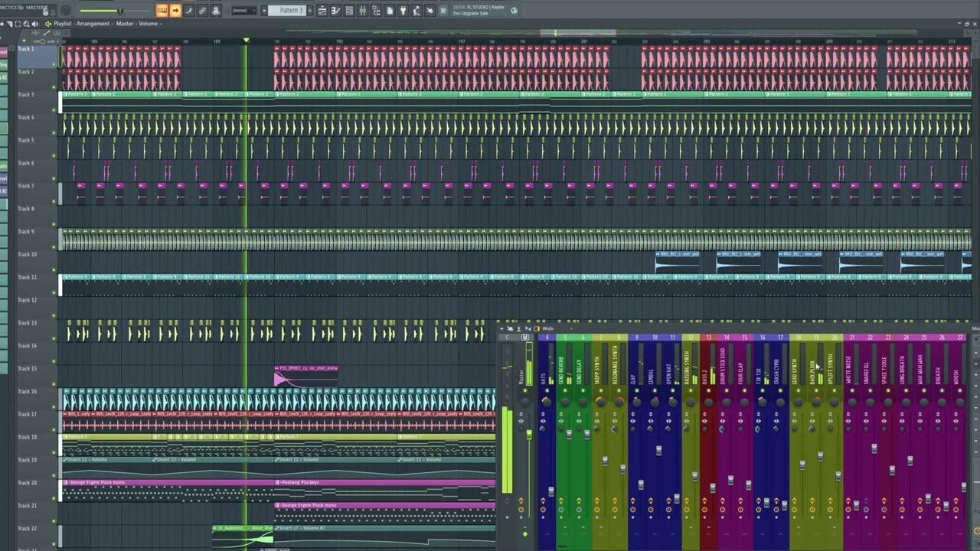Open the Playlist view icon
The image size is (980, 551).
[322, 11]
